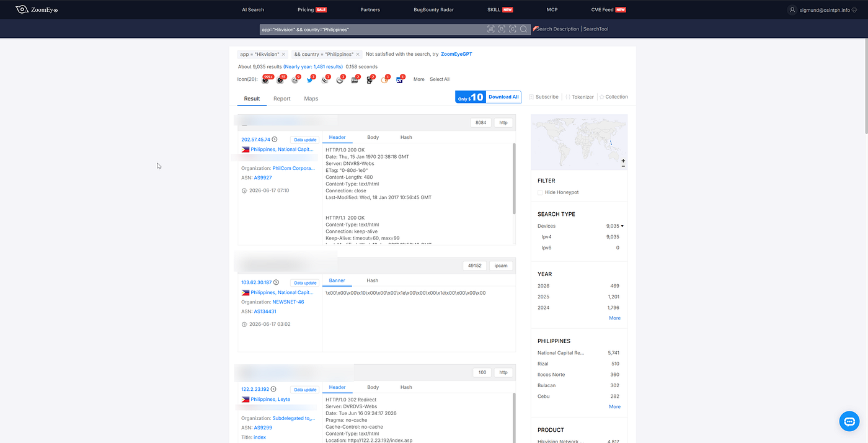This screenshot has width=868, height=443.
Task: Select the favicon icon with 9 badge
Action: tap(295, 80)
